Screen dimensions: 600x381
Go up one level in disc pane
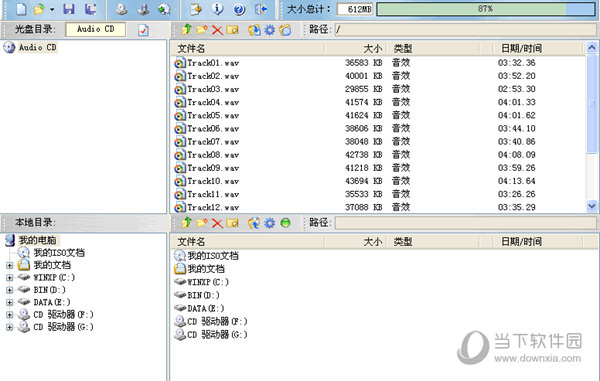pos(186,29)
